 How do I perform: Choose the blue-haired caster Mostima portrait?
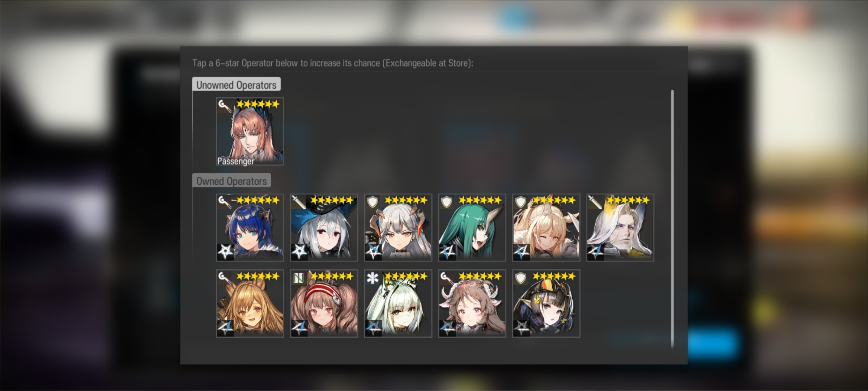250,227
